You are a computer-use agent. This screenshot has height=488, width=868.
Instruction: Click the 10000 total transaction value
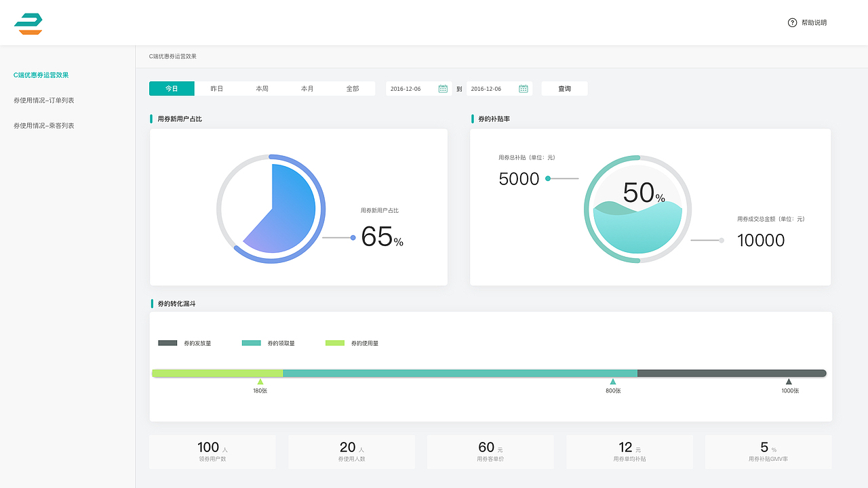tap(761, 240)
